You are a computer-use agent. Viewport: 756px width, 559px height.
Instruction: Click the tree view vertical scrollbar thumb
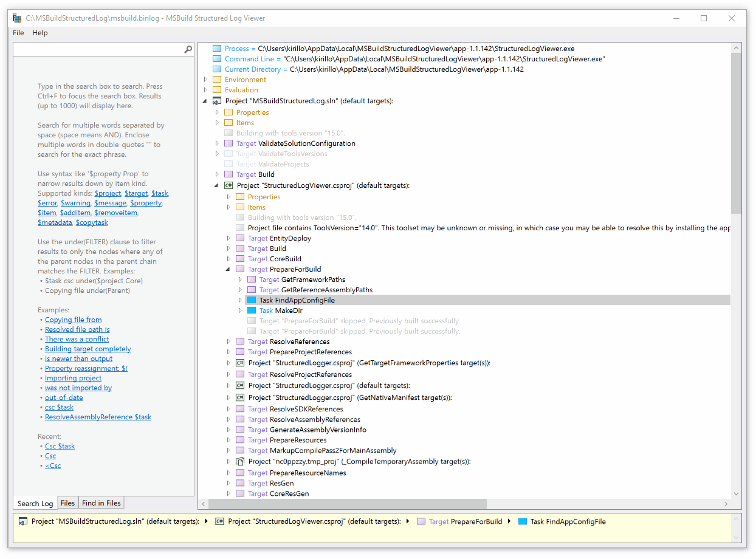(736, 133)
